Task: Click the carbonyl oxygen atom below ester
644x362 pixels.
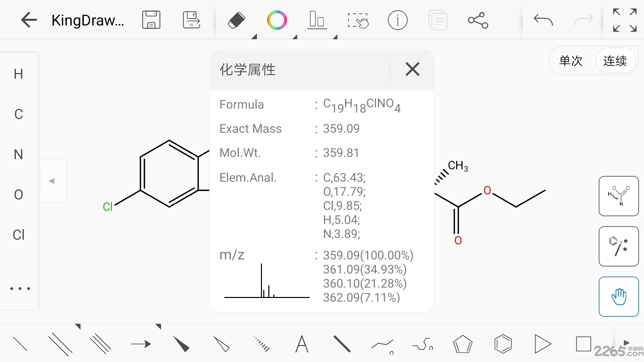Action: (x=458, y=240)
